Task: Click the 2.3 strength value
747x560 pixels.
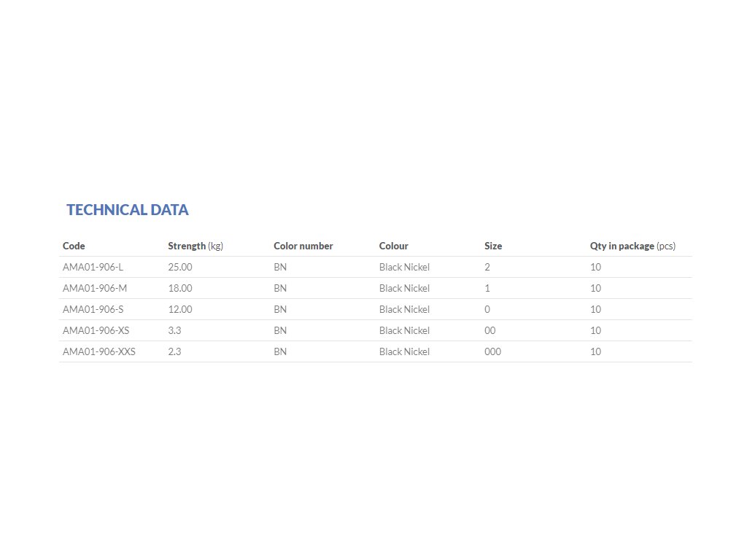Action: (x=174, y=351)
